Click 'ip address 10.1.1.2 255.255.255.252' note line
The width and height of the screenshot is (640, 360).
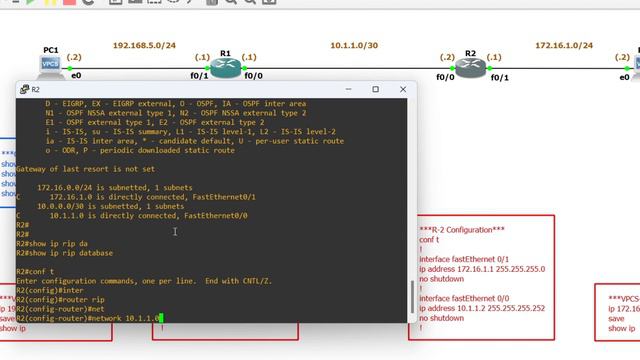pos(482,308)
